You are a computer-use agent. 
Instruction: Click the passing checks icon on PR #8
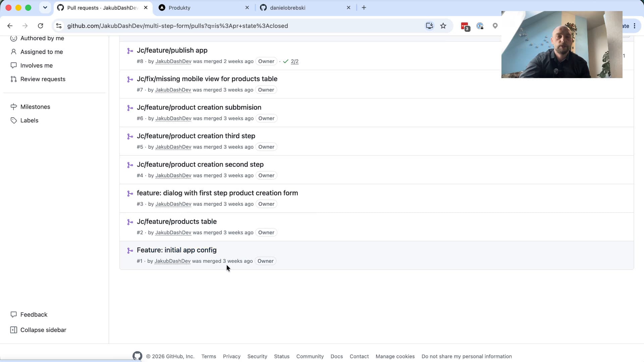pos(286,61)
